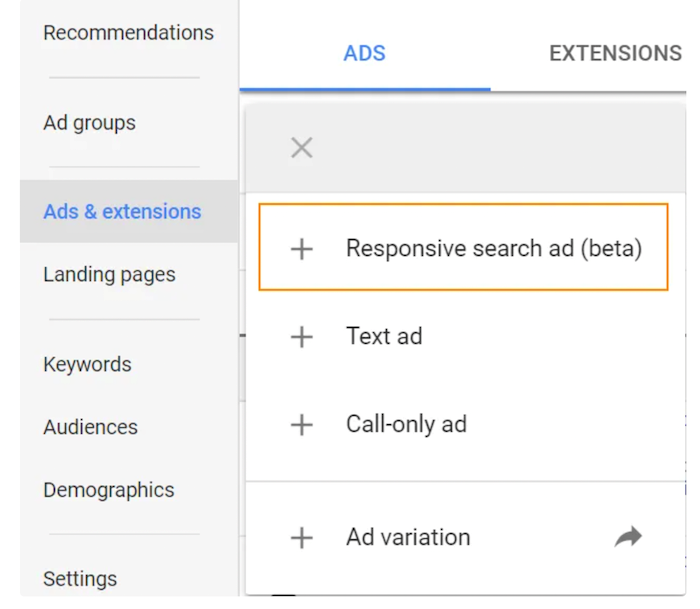Open Demographics in the sidebar
The image size is (700, 609).
(x=108, y=490)
